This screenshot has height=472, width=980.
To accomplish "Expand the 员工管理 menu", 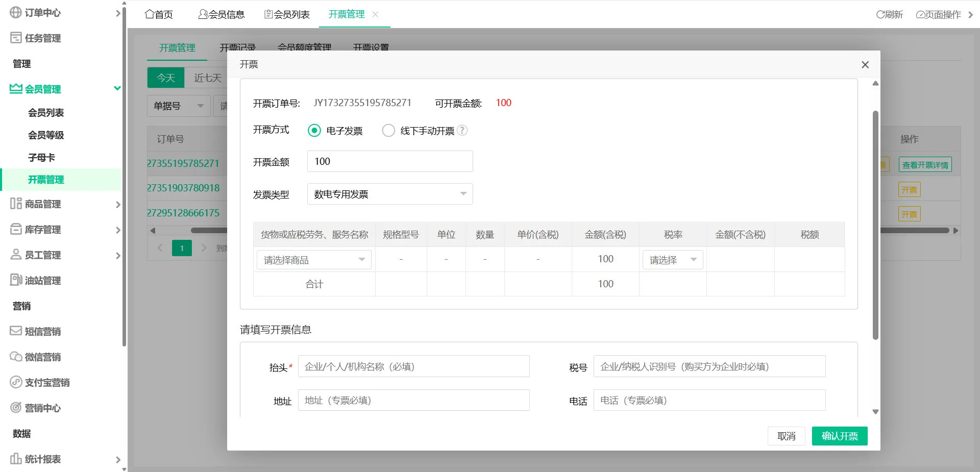I will pyautogui.click(x=118, y=255).
